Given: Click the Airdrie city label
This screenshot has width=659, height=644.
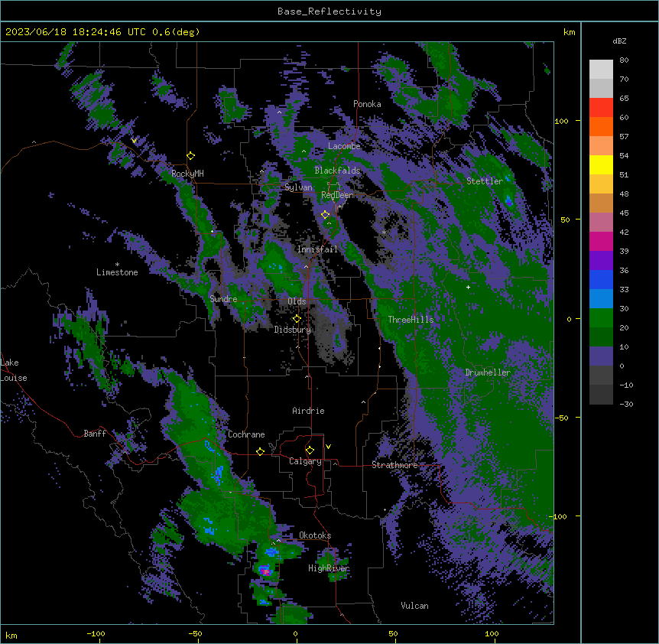Looking at the screenshot, I should coord(309,411).
